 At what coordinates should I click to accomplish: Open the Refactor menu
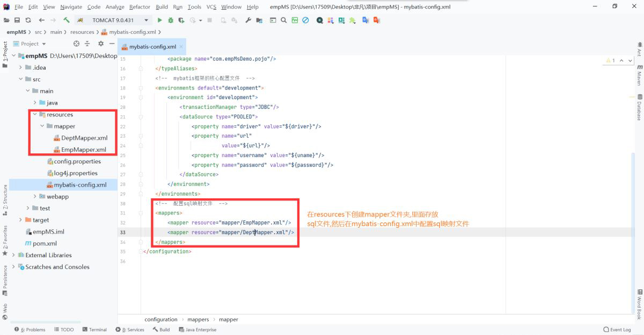(140, 7)
